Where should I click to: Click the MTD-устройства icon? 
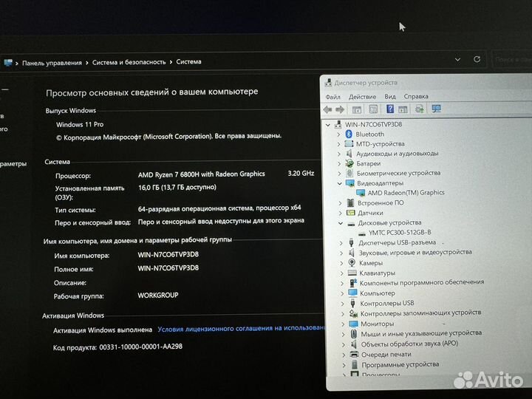pos(349,144)
